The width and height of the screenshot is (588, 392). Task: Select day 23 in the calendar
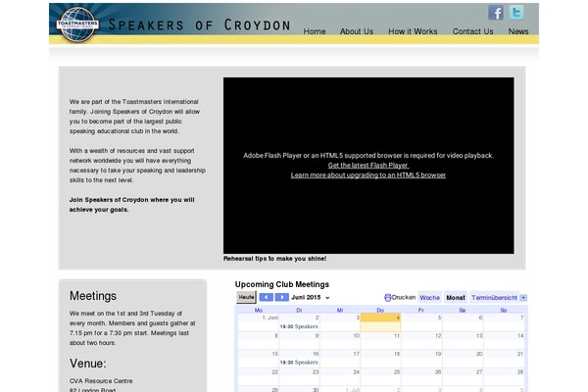(299, 376)
